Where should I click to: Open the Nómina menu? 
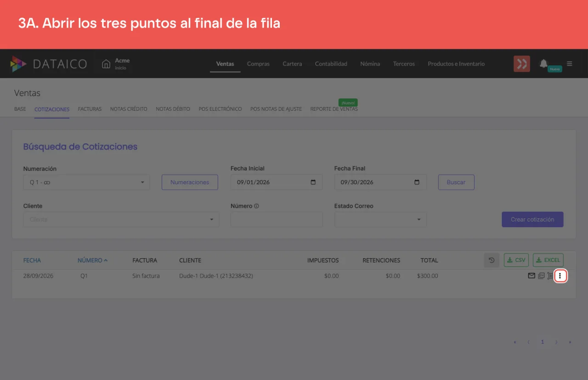370,64
